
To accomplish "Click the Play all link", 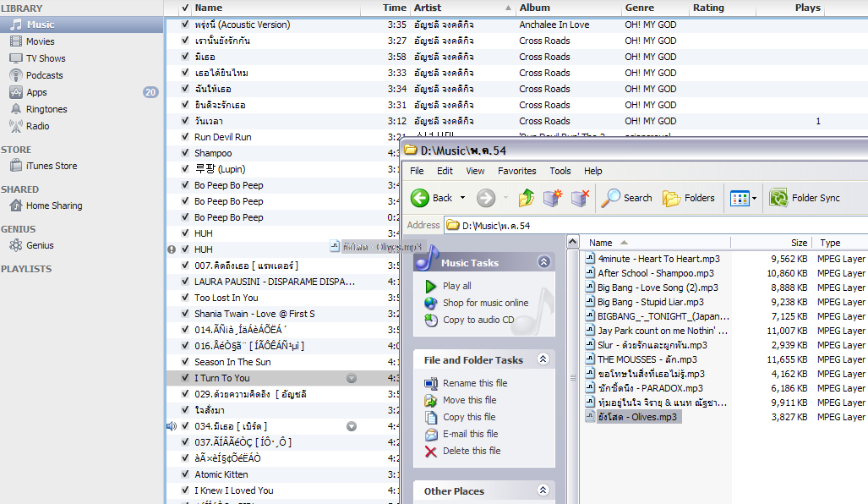I will click(x=456, y=286).
